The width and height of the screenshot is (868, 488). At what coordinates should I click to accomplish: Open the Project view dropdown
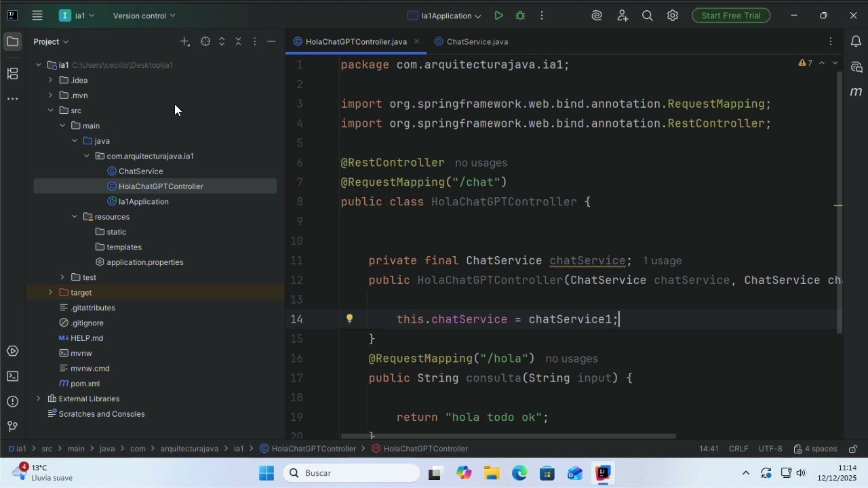coord(51,42)
